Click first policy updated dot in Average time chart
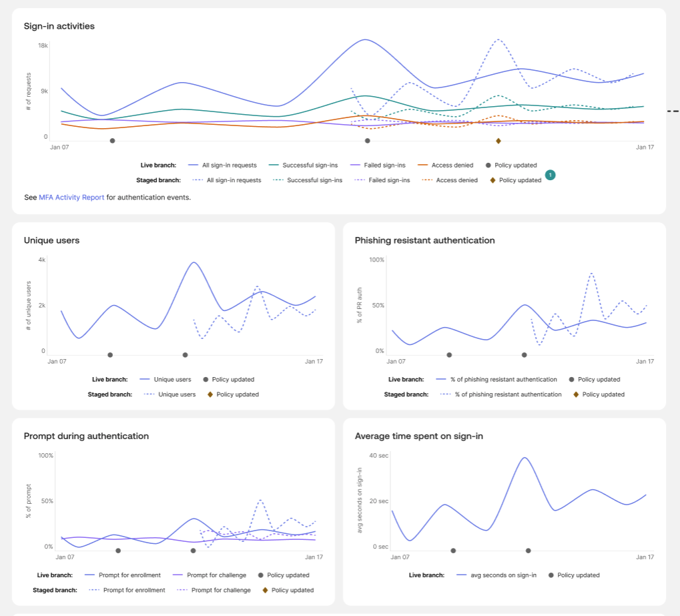The width and height of the screenshot is (680, 616). tap(453, 551)
